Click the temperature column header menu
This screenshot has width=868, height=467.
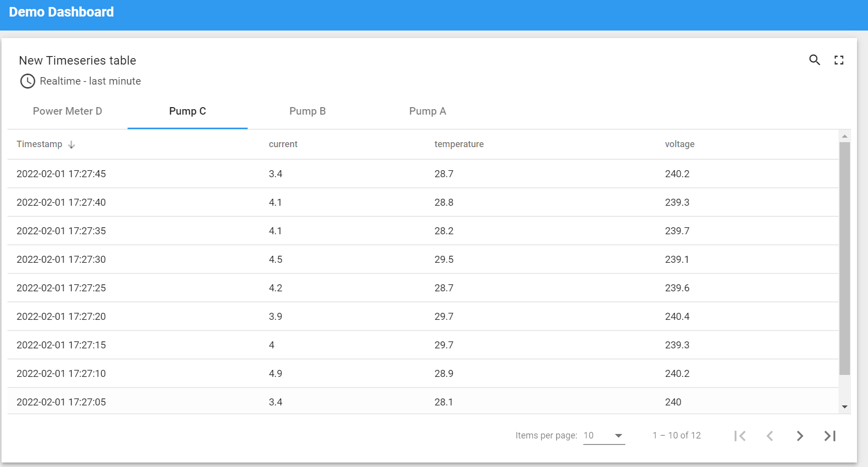(459, 144)
